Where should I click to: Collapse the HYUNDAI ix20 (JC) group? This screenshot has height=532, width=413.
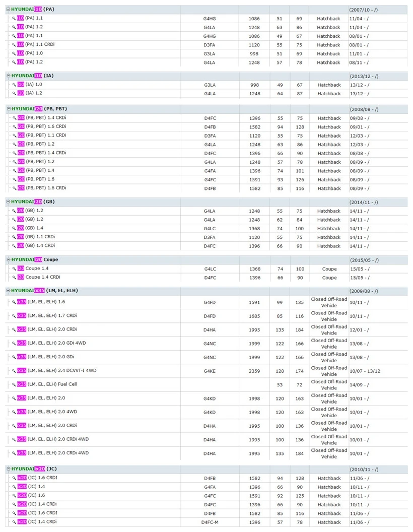[x=9, y=469]
